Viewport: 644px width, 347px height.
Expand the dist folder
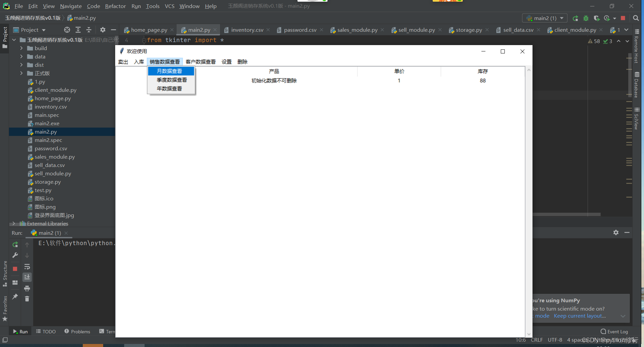pyautogui.click(x=21, y=65)
